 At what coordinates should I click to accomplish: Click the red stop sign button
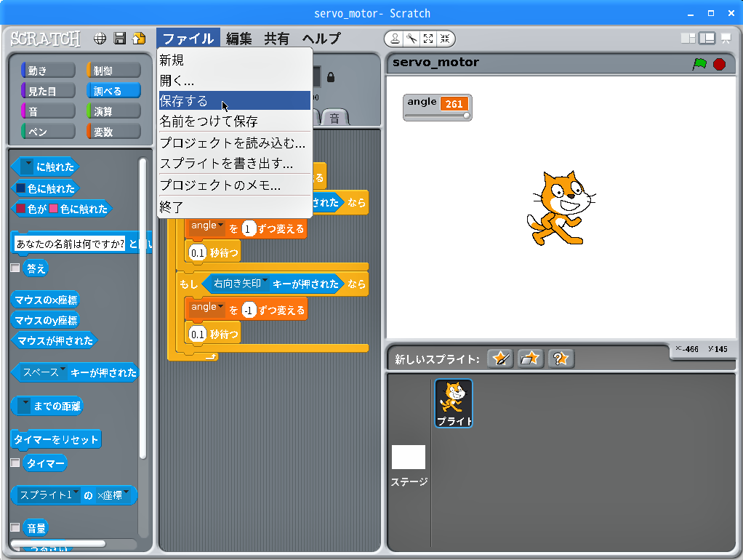coord(719,63)
